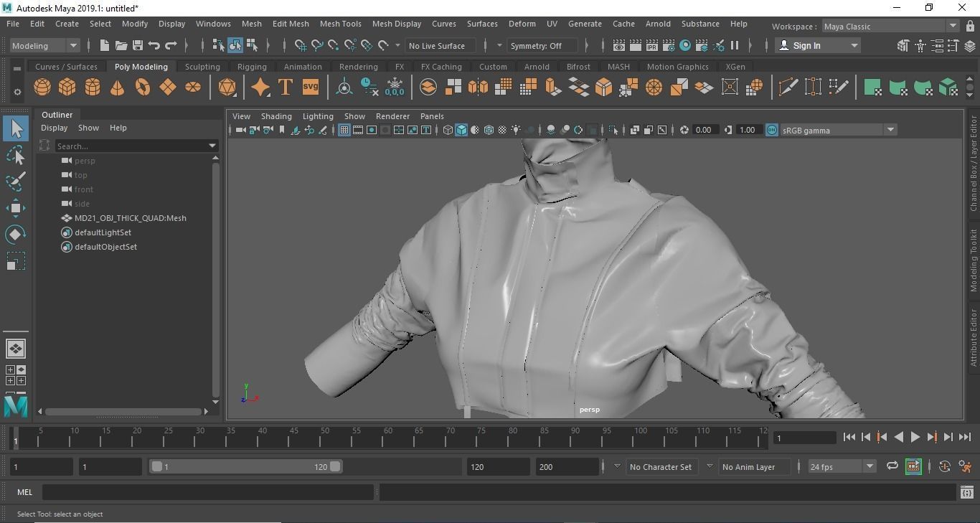This screenshot has height=523, width=980.
Task: Click the single-pane layout icon in the toolbox
Action: 16,349
